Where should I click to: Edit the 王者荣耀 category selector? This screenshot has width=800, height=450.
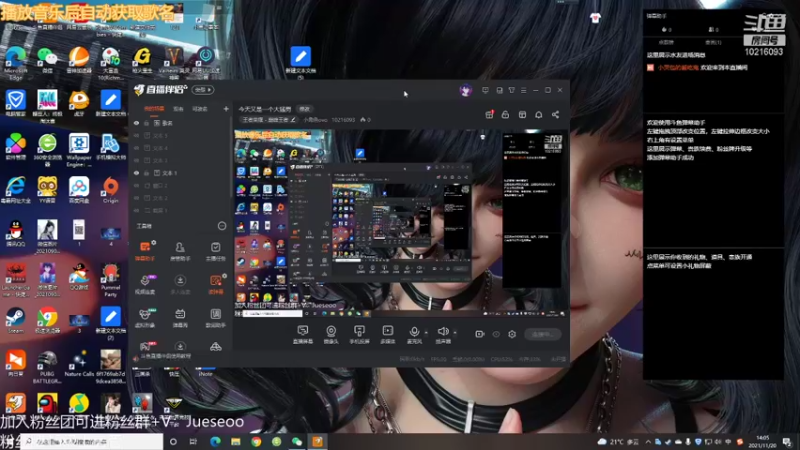tap(268, 120)
